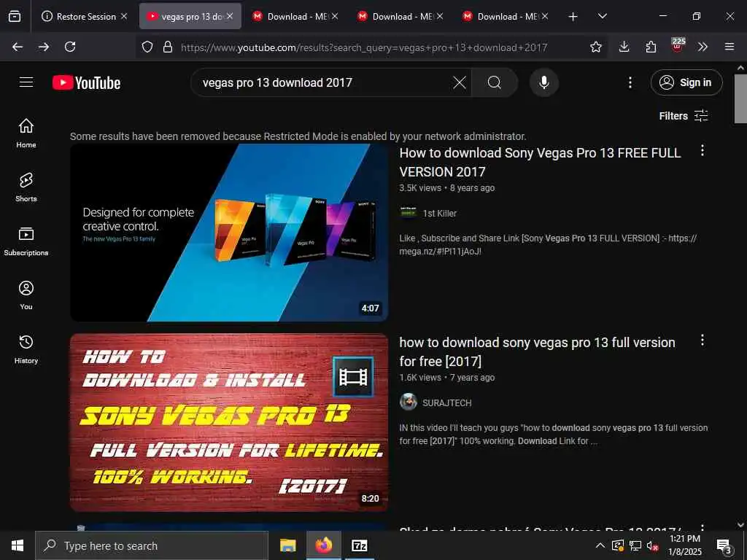Click the browser address bar URL
This screenshot has height=560, width=747.
tap(365, 47)
